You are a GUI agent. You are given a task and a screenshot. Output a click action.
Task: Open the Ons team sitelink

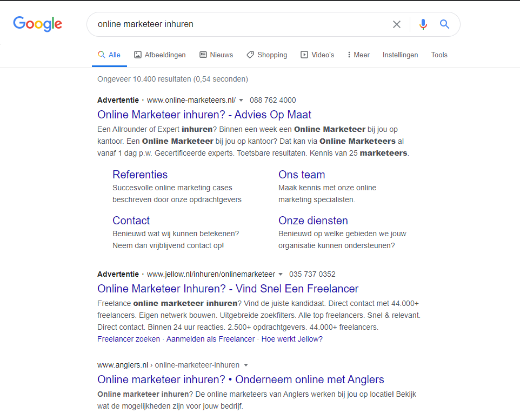pyautogui.click(x=302, y=175)
